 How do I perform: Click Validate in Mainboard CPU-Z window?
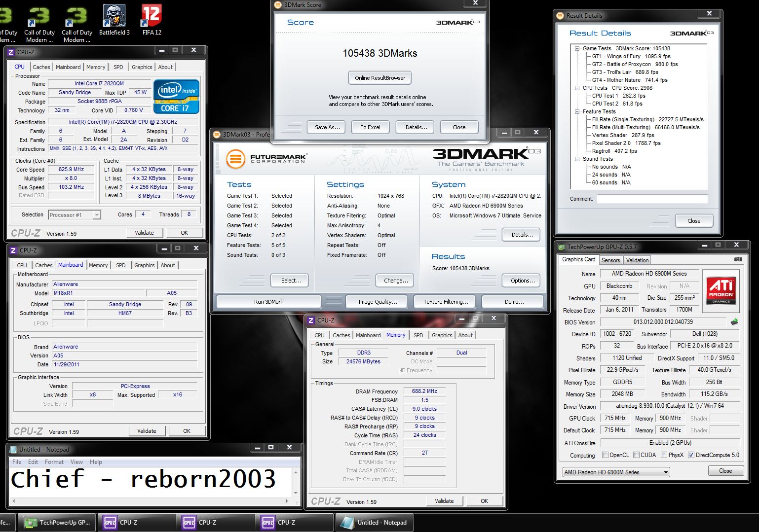tap(146, 431)
